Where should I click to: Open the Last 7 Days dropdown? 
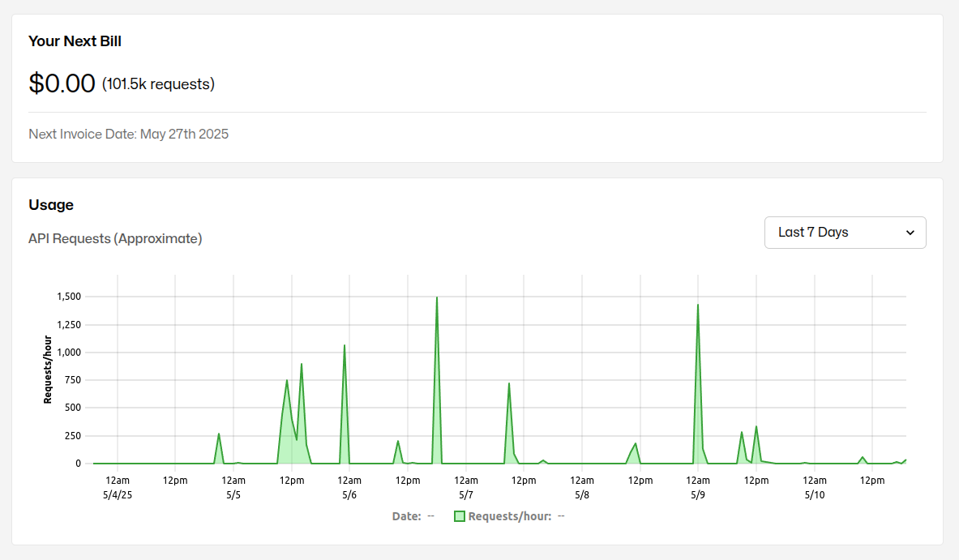pyautogui.click(x=845, y=233)
